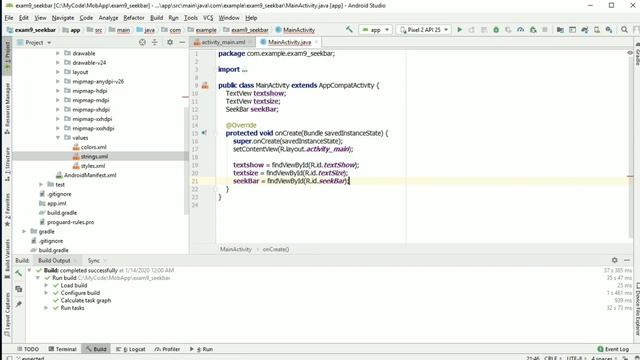
Task: Open the VCS menu
Action: pos(208,18)
